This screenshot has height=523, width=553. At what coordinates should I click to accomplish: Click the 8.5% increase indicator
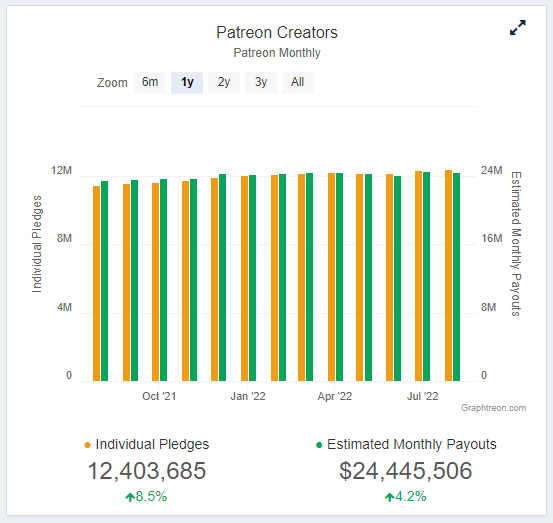(x=146, y=496)
